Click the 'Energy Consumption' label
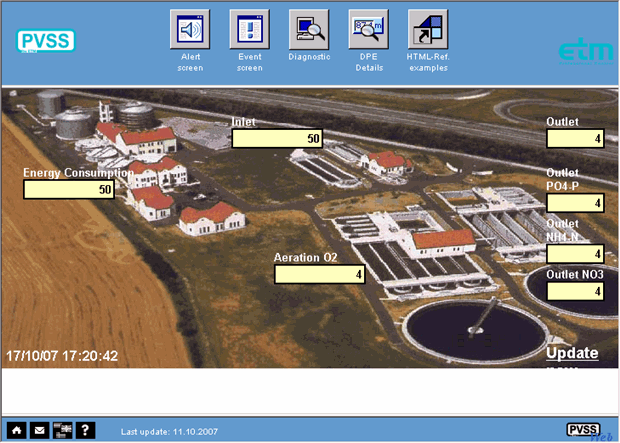This screenshot has height=443, width=620. point(78,173)
